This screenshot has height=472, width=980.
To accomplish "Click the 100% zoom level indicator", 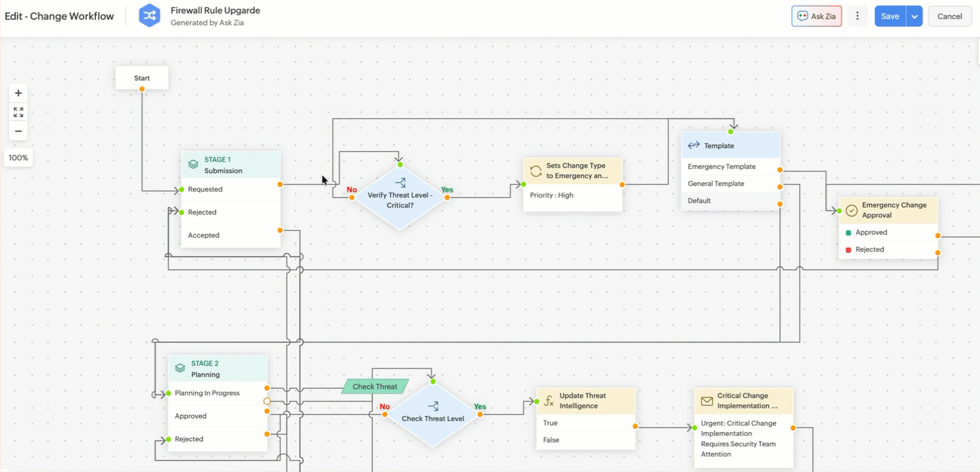I will click(x=18, y=158).
